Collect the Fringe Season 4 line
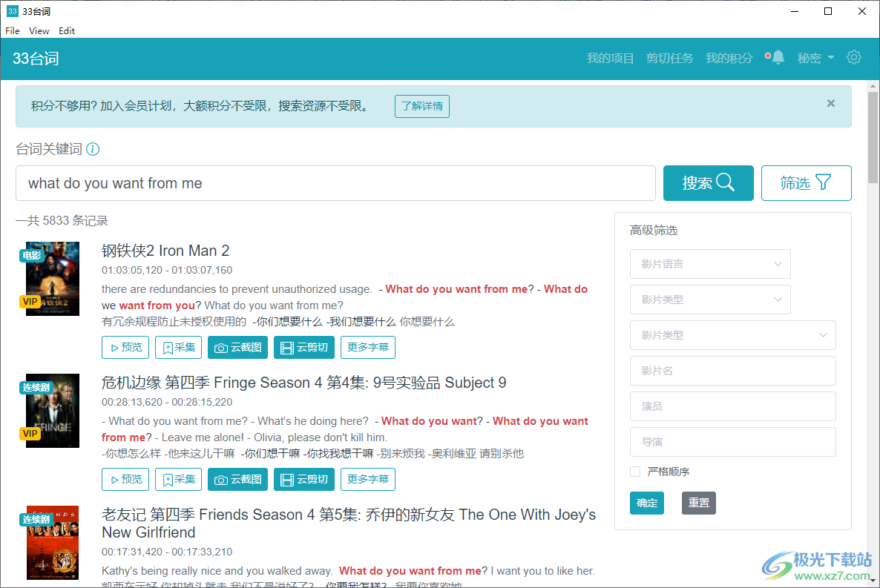The height and width of the screenshot is (588, 880). click(178, 479)
